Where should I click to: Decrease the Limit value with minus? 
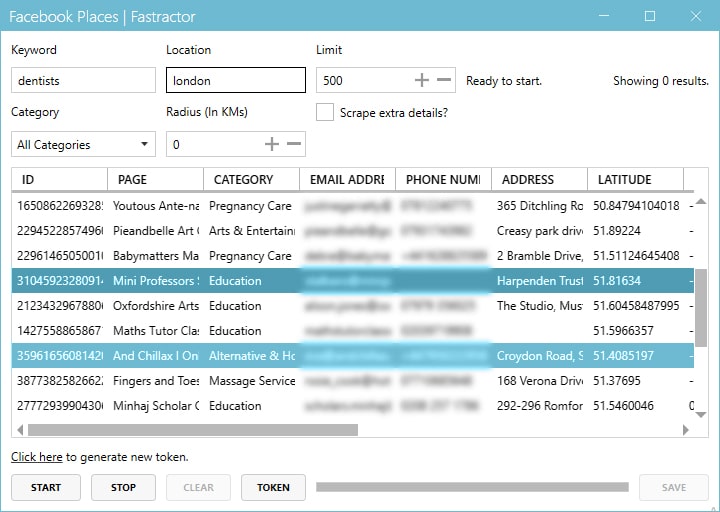point(444,80)
